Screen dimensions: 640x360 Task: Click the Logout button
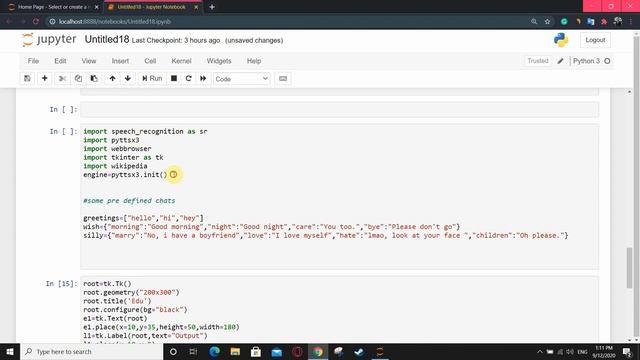tap(595, 40)
